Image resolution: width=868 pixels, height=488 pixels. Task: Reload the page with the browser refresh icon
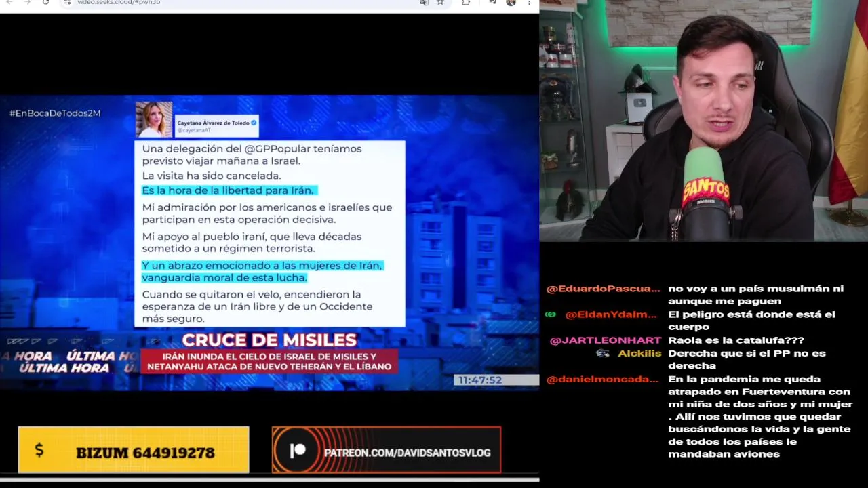point(45,3)
